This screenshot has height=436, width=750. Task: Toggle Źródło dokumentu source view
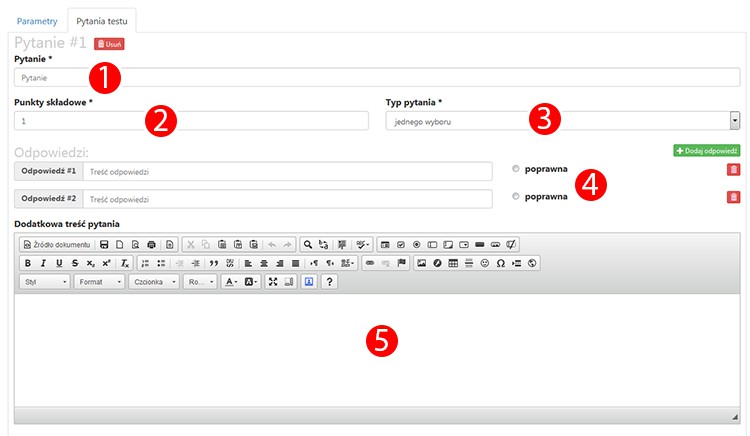pyautogui.click(x=56, y=244)
